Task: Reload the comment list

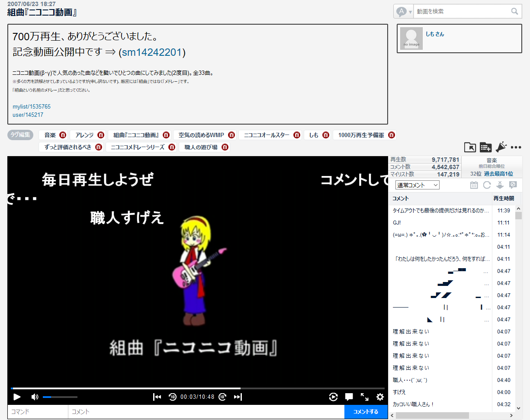Action: tap(487, 185)
